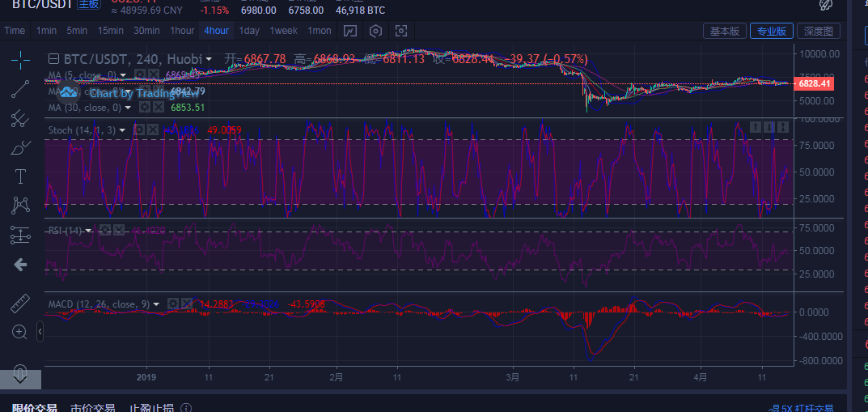Toggle fullscreen chart mode icon
Viewport: 868px width, 412px height.
(402, 31)
